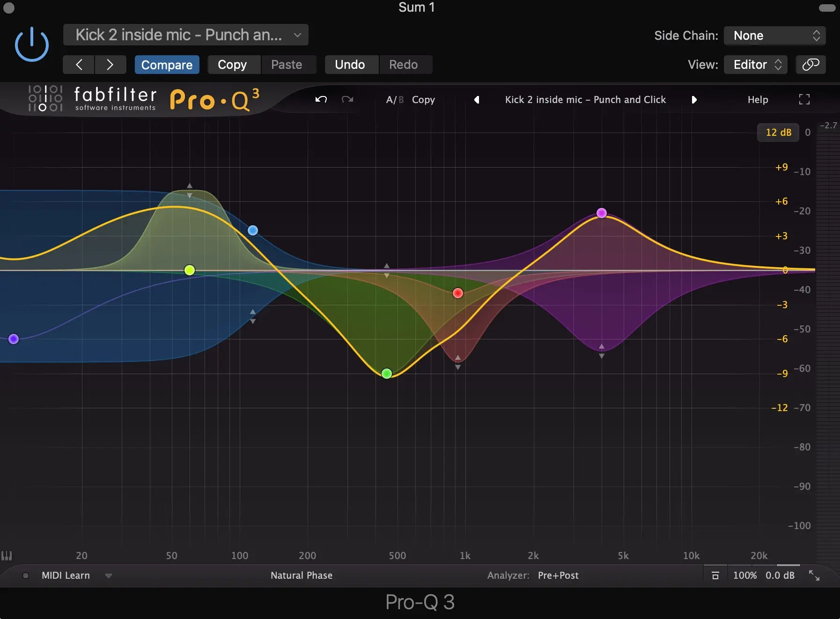Click the link chain icon button

pos(811,65)
